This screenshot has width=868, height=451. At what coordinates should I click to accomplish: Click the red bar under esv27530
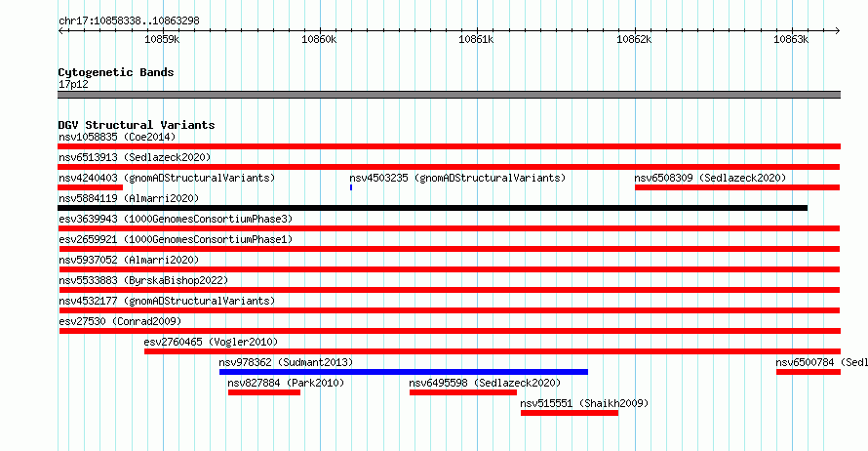point(450,331)
